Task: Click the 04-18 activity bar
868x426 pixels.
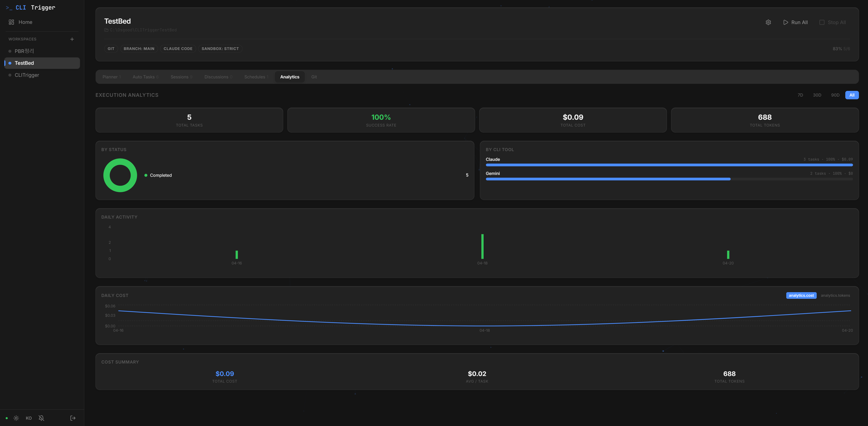Action: pyautogui.click(x=482, y=247)
